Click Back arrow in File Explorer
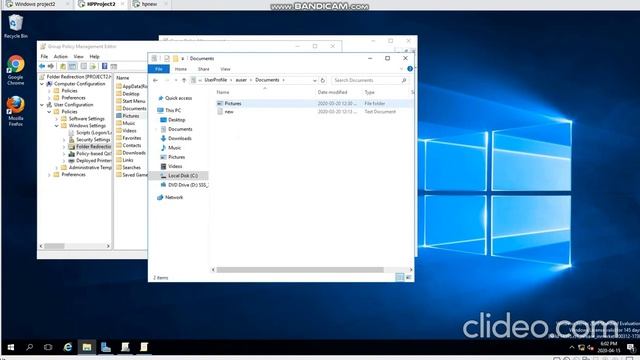Image resolution: width=640 pixels, height=360 pixels. coord(156,80)
